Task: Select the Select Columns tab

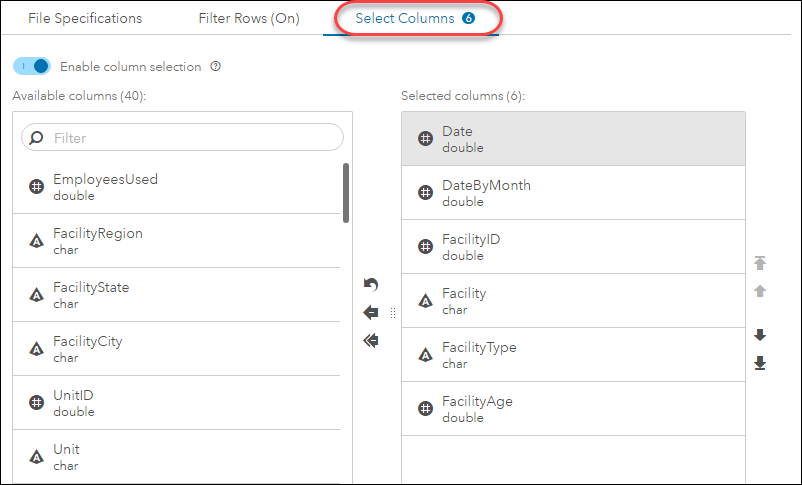Action: click(x=414, y=19)
